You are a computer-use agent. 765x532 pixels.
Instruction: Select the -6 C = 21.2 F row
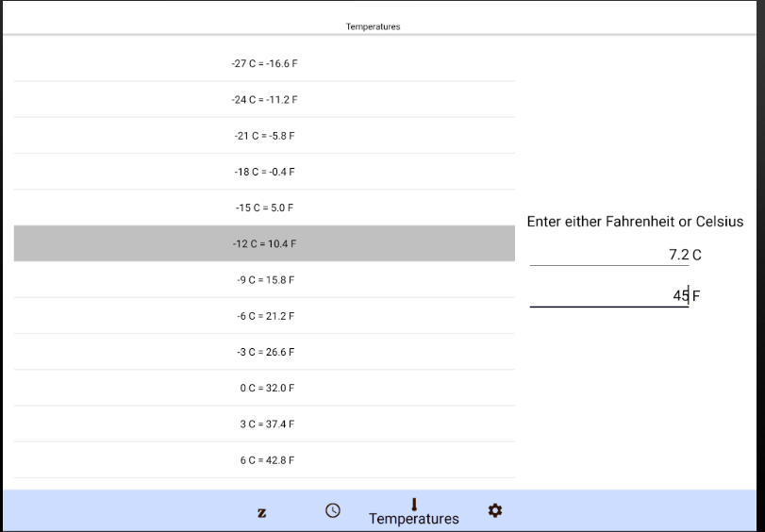pos(264,316)
